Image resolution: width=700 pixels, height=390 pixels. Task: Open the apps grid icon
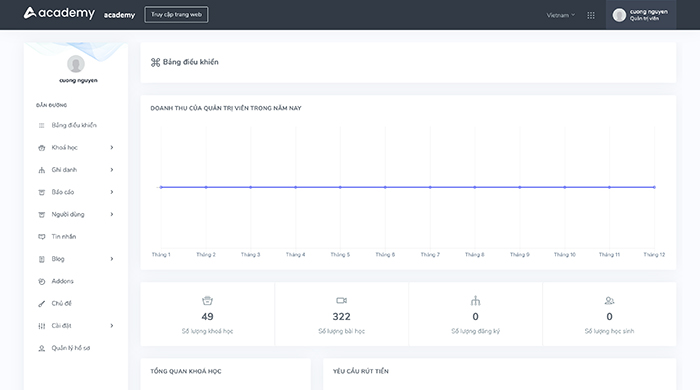click(591, 15)
